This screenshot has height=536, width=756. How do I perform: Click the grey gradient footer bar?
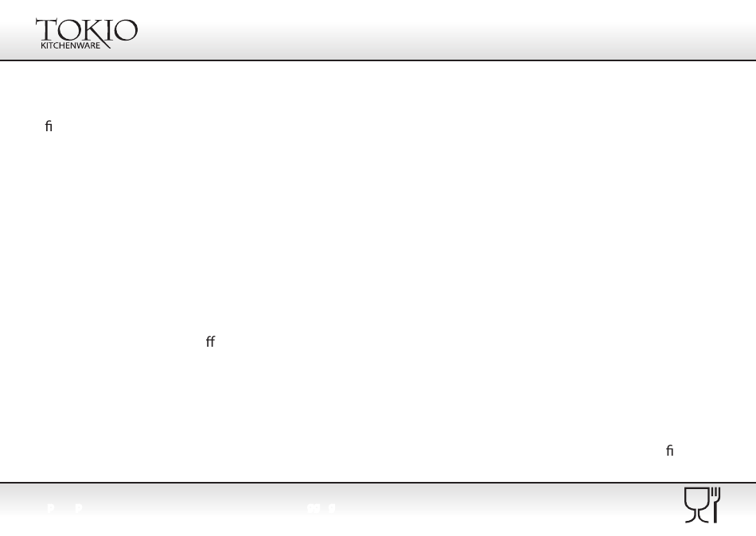[378, 510]
